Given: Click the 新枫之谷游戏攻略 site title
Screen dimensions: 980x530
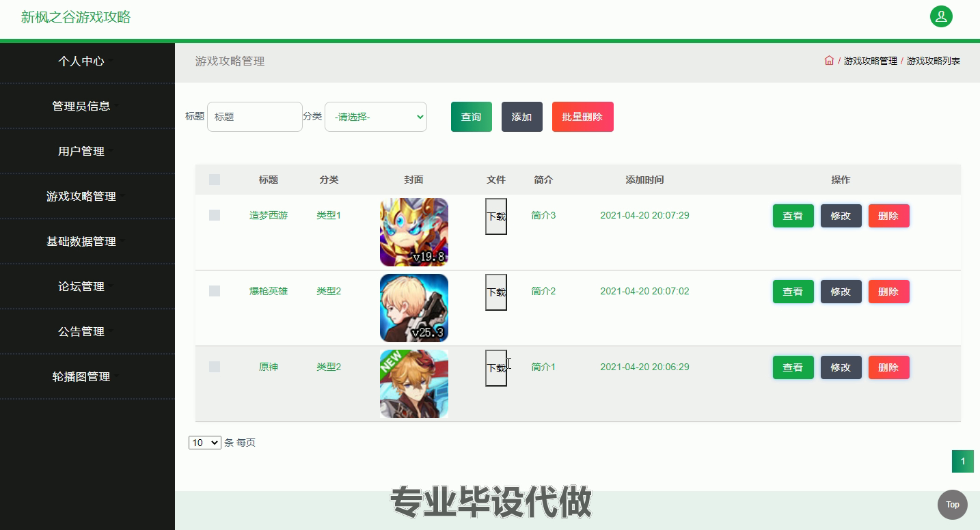Looking at the screenshot, I should coord(76,17).
